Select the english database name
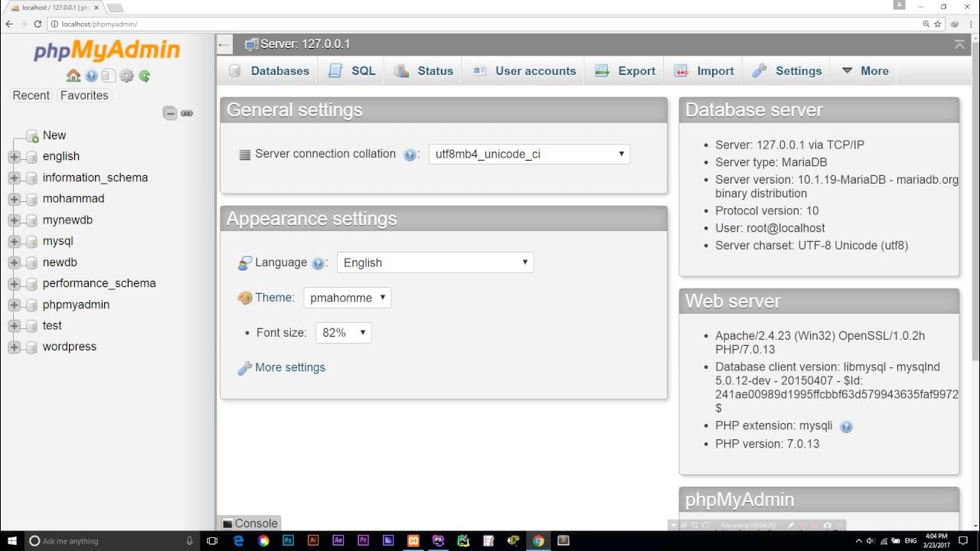980x551 pixels. point(61,156)
